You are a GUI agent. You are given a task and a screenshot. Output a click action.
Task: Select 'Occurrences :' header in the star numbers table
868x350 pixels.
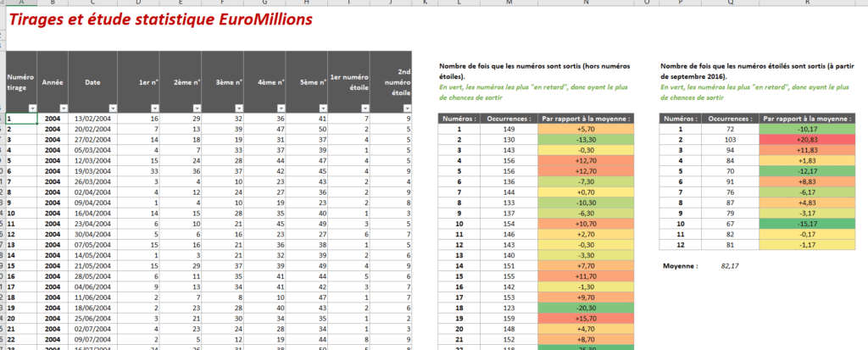click(x=730, y=119)
